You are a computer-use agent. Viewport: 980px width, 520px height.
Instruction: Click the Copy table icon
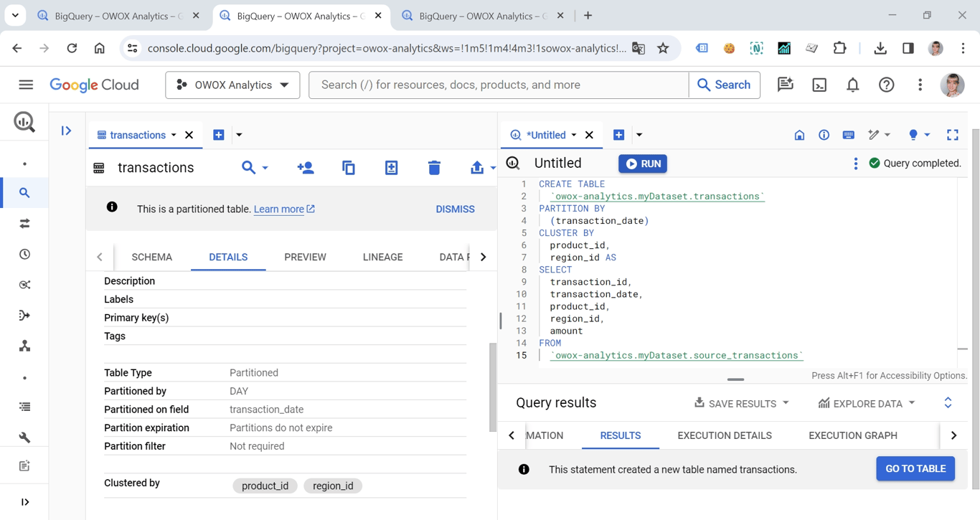pos(349,168)
